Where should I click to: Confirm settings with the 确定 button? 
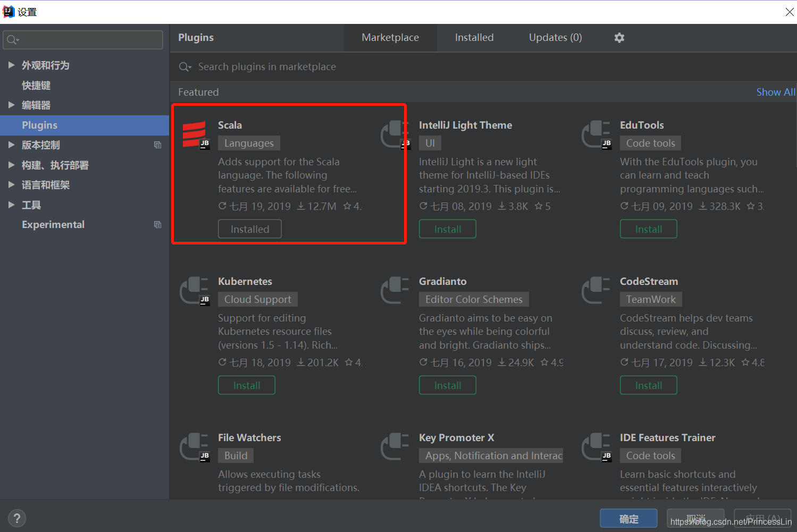pyautogui.click(x=629, y=519)
